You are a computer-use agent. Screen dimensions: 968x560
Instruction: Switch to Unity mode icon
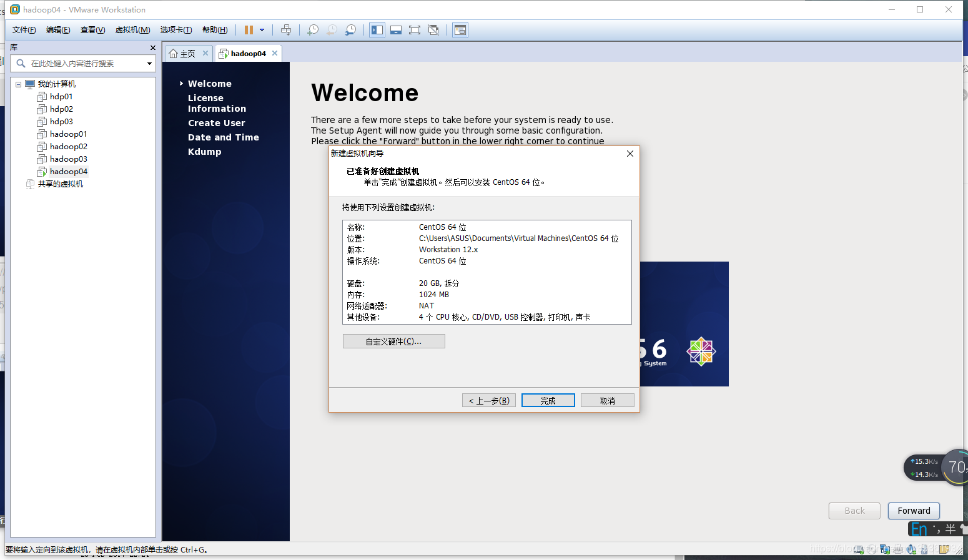pyautogui.click(x=433, y=30)
